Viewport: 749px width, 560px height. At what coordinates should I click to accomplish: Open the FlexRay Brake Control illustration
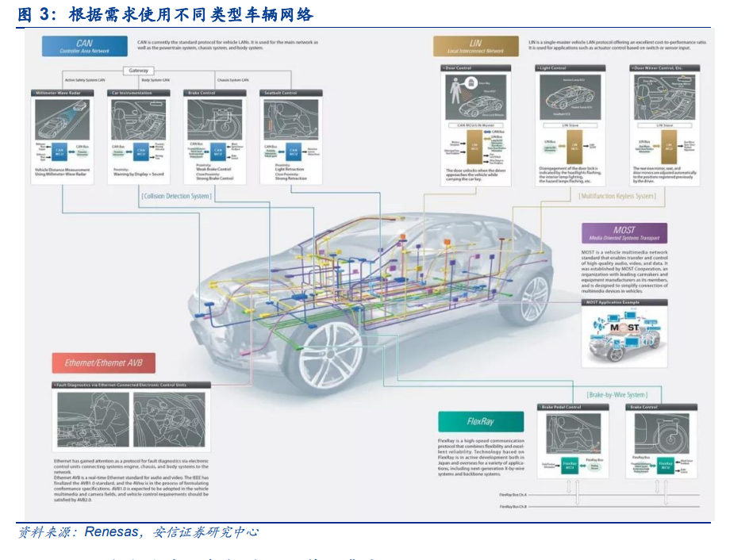[662, 435]
